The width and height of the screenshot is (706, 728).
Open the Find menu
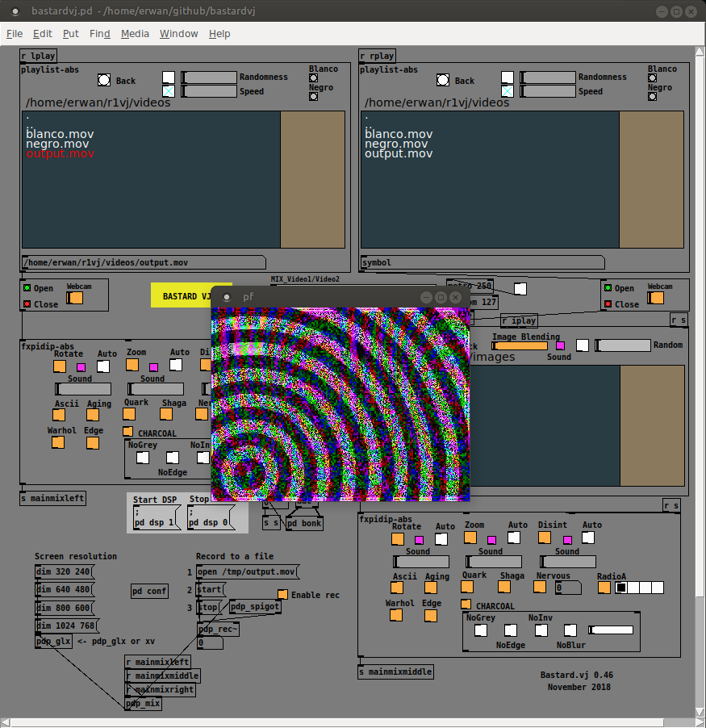[x=99, y=33]
